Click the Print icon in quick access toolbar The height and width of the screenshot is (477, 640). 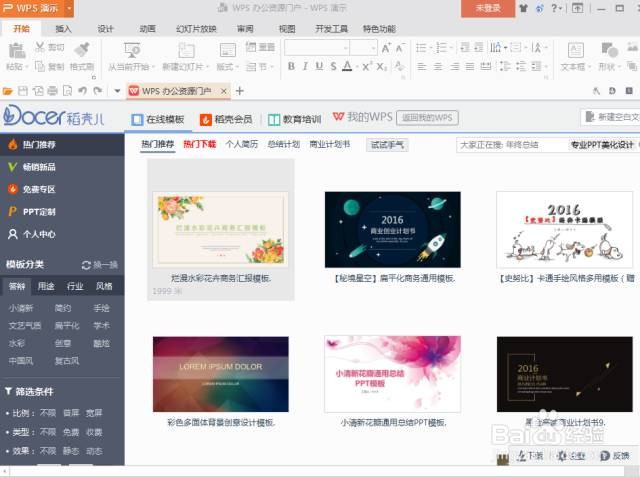point(53,91)
